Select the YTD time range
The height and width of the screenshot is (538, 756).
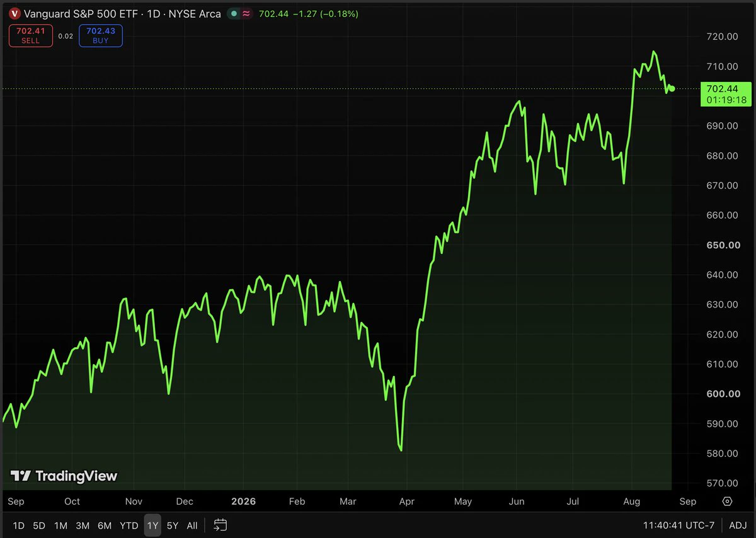129,525
